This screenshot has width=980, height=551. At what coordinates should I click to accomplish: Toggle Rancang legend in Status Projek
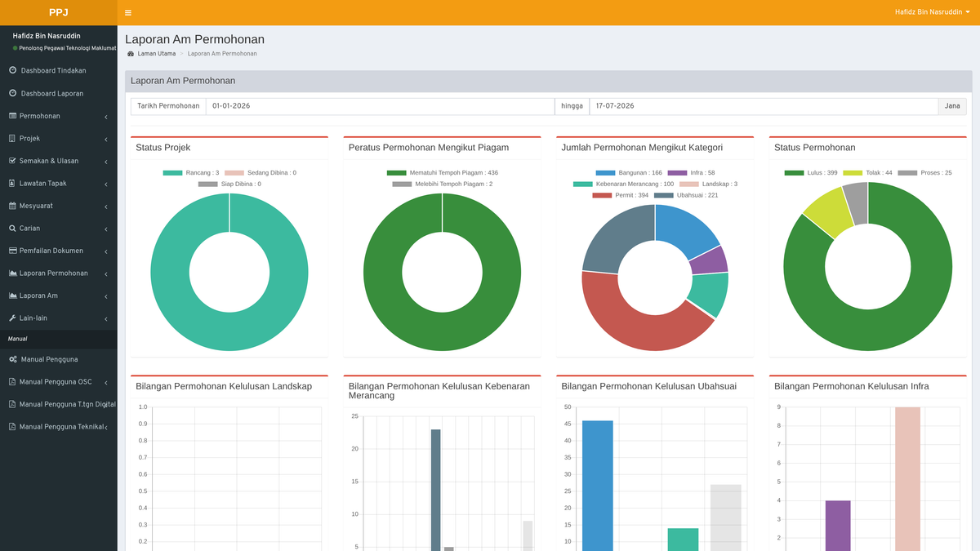point(191,173)
